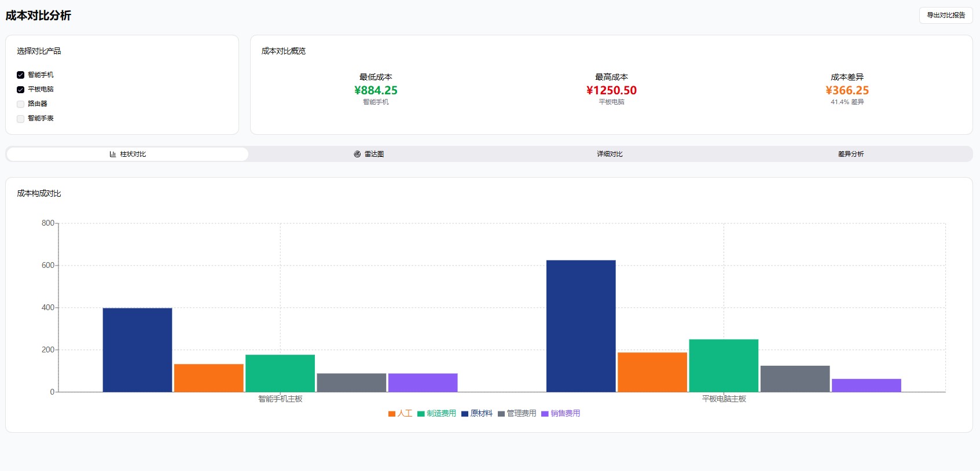The width and height of the screenshot is (980, 471).
Task: Click the purple 销售费用 bar of 平板电脑主板
Action: [x=866, y=385]
